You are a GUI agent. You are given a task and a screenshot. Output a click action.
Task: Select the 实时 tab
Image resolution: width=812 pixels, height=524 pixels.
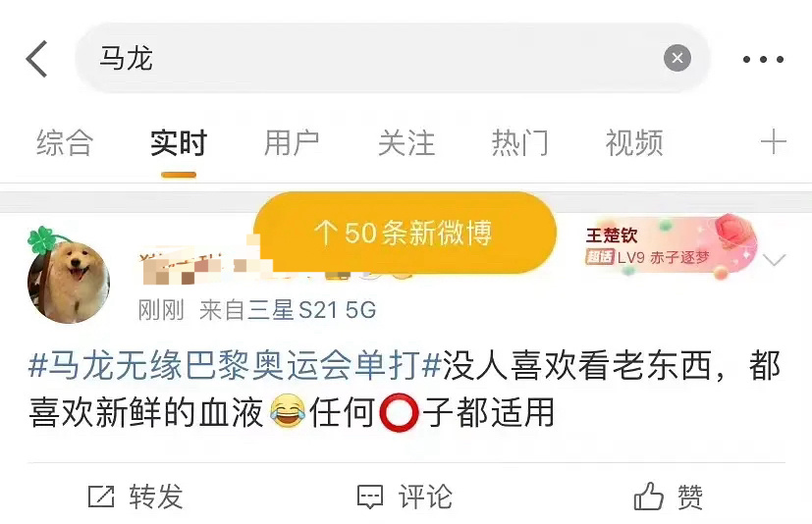pos(179,143)
